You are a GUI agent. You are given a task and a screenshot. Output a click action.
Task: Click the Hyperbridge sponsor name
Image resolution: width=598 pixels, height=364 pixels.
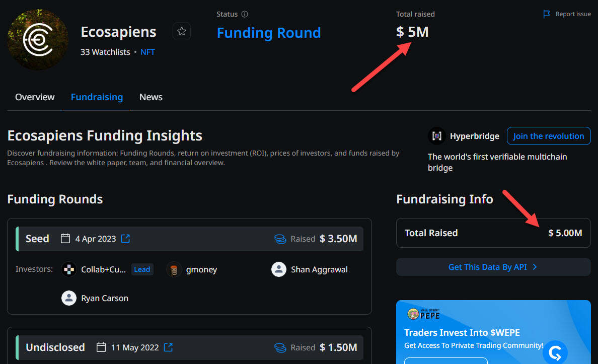pos(475,136)
